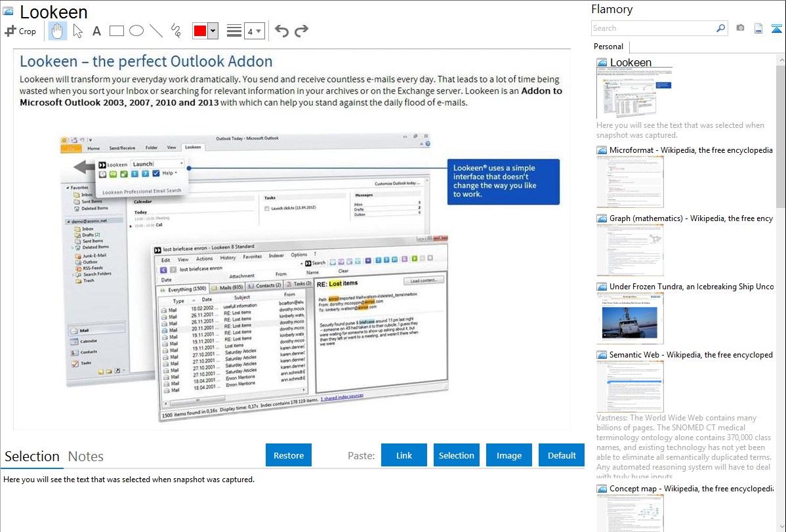Pick the ellipse drawing tool

tap(136, 31)
